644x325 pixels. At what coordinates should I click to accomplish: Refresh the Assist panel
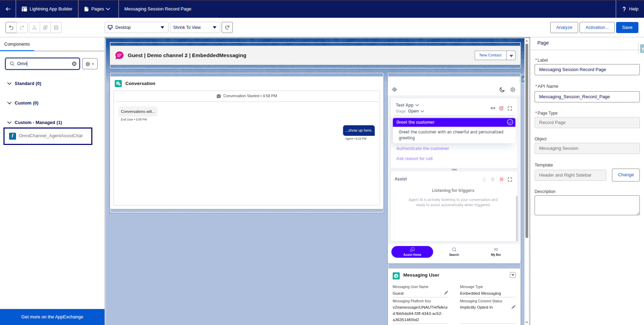click(484, 179)
